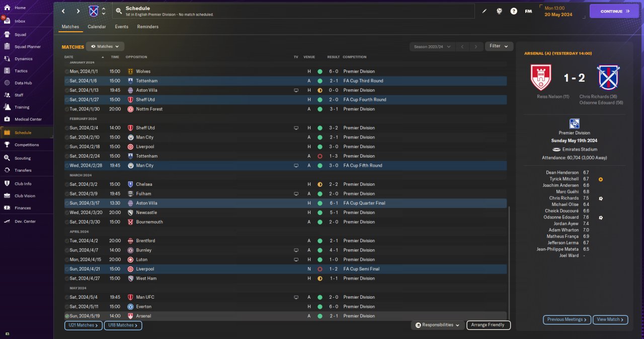
Task: Switch to the Events tab
Action: [121, 27]
